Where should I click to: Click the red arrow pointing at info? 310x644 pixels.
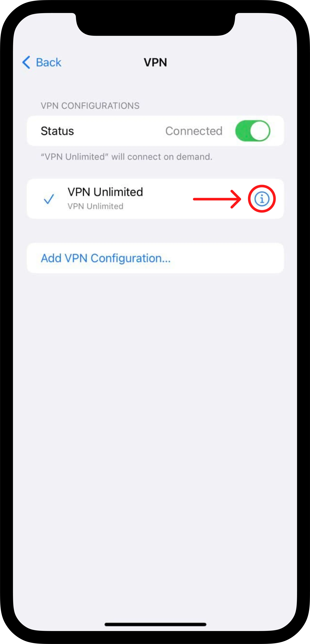coord(217,199)
